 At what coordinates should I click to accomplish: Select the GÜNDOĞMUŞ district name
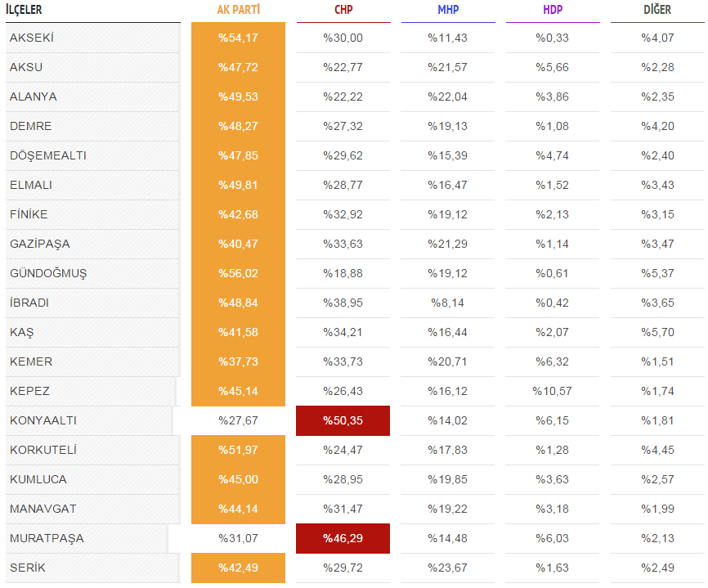(48, 273)
